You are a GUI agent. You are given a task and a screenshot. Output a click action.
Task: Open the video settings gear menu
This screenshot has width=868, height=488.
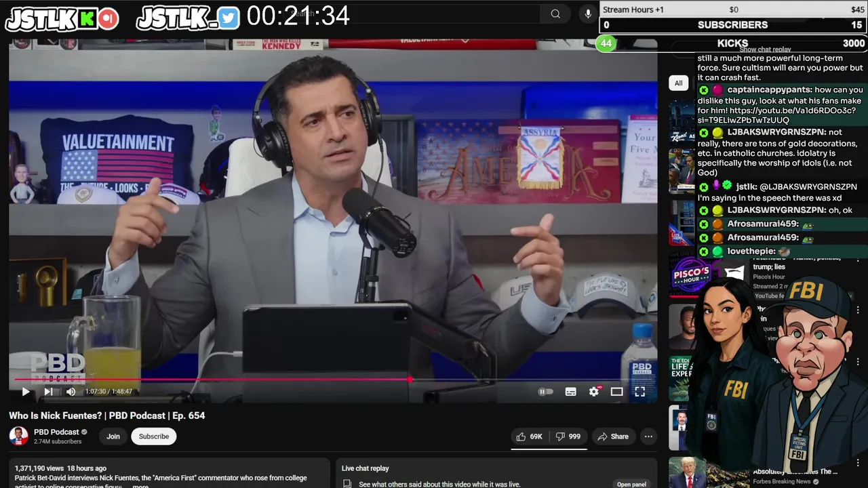[594, 392]
